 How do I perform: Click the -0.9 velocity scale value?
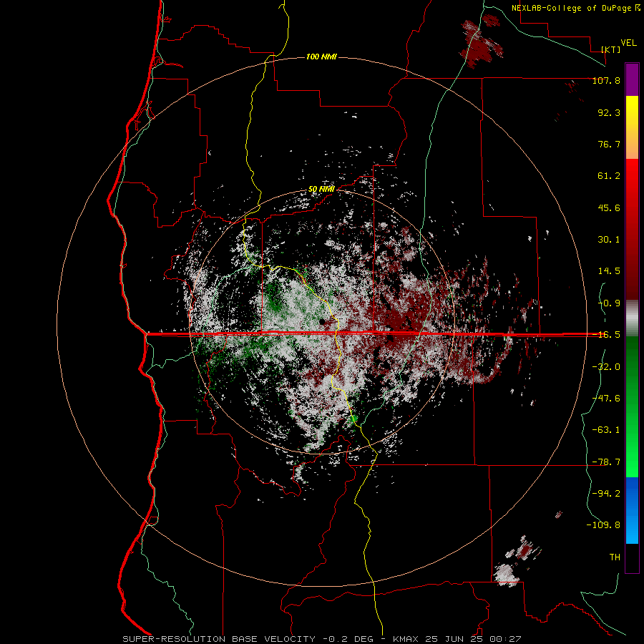click(x=609, y=303)
